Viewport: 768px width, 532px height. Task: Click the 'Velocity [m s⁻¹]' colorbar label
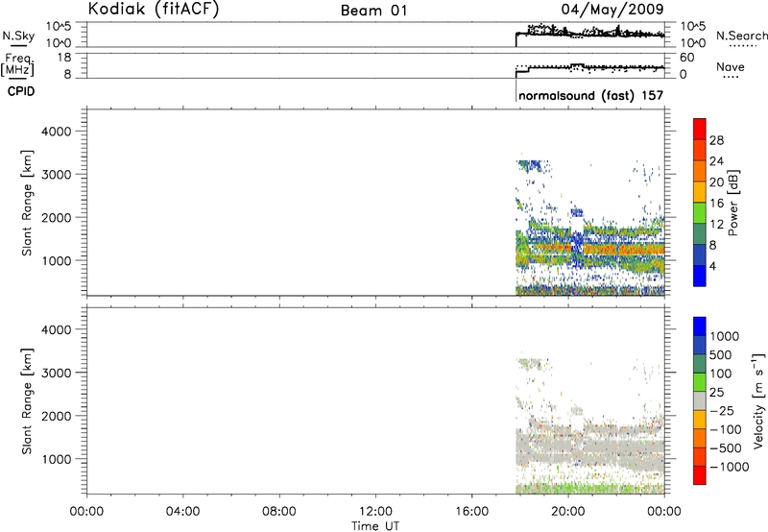click(758, 400)
